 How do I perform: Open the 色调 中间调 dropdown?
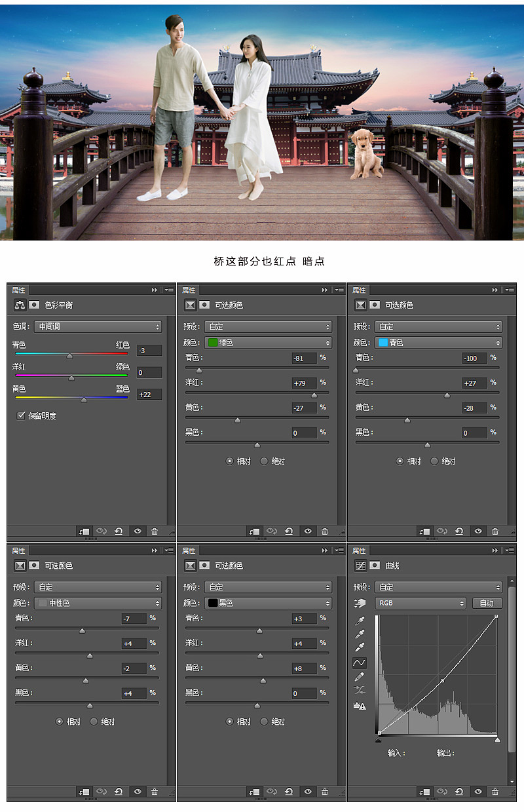(98, 326)
